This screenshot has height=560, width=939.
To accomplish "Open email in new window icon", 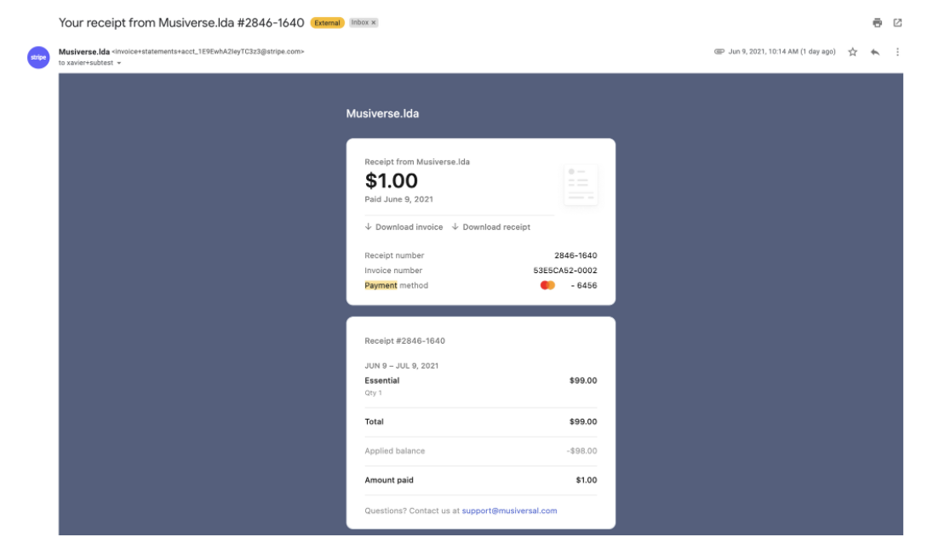I will tap(897, 23).
